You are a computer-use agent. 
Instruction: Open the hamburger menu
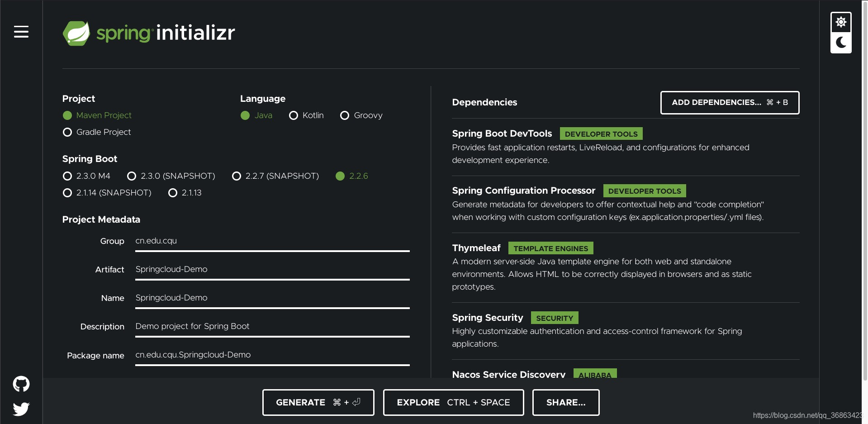[21, 32]
